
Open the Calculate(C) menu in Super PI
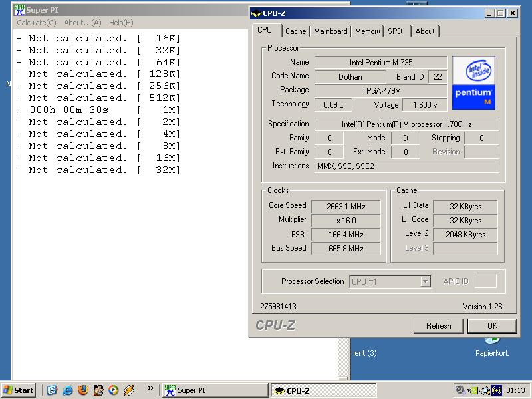[37, 23]
